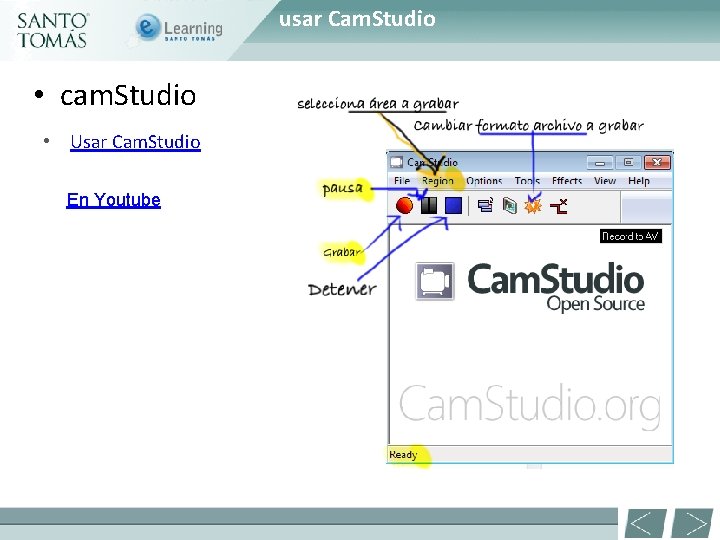Go to the next slide arrow
720x540 pixels.
pos(692,523)
